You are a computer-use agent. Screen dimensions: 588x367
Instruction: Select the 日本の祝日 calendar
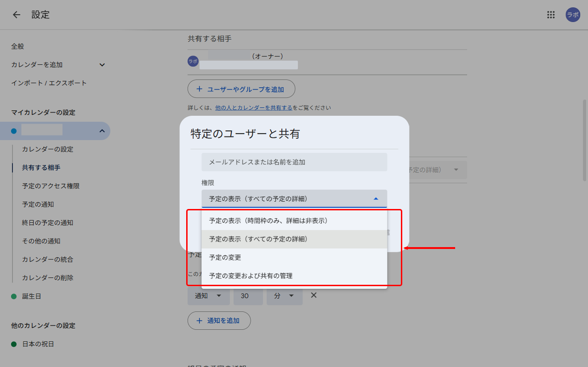(38, 344)
